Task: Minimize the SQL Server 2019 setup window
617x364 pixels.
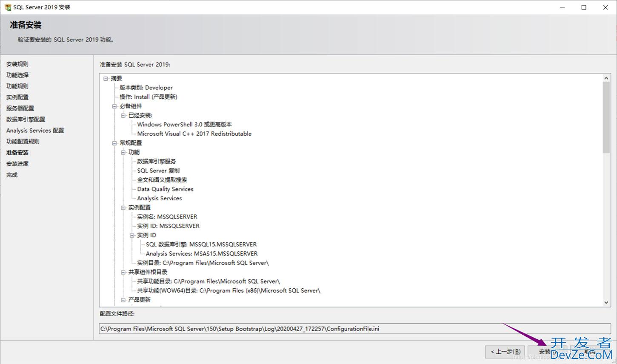Action: (563, 7)
